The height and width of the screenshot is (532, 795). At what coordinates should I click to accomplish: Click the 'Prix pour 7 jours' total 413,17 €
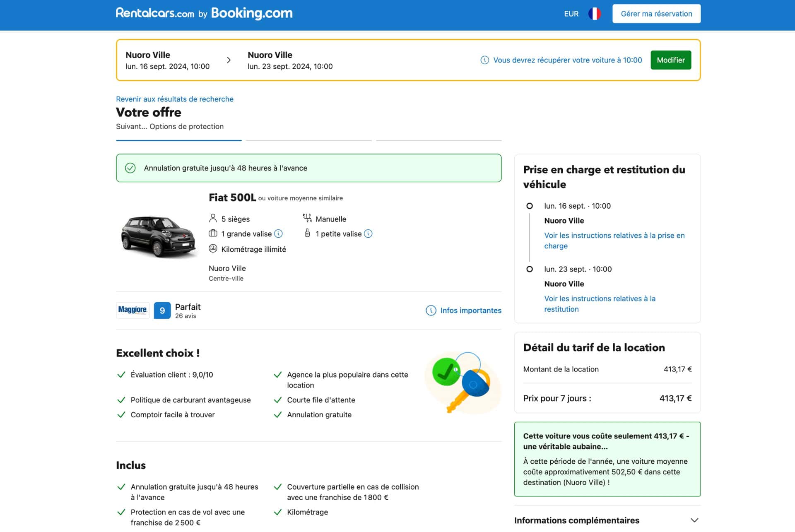coord(675,398)
